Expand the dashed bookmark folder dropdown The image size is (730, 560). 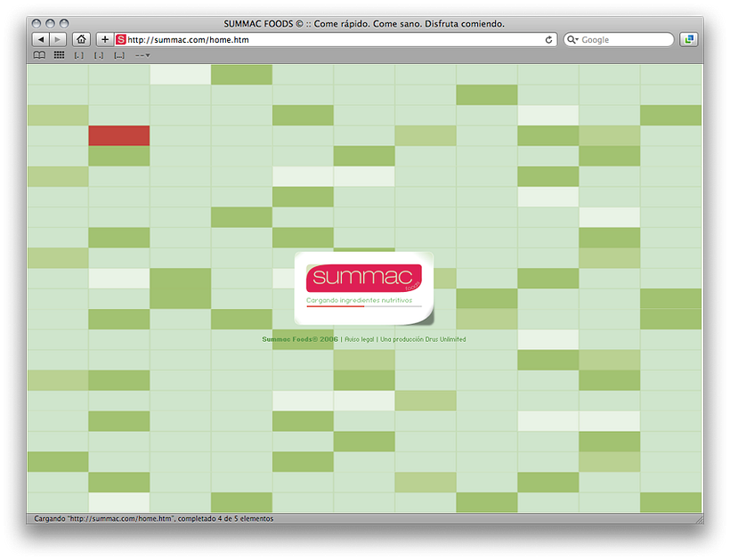point(142,55)
